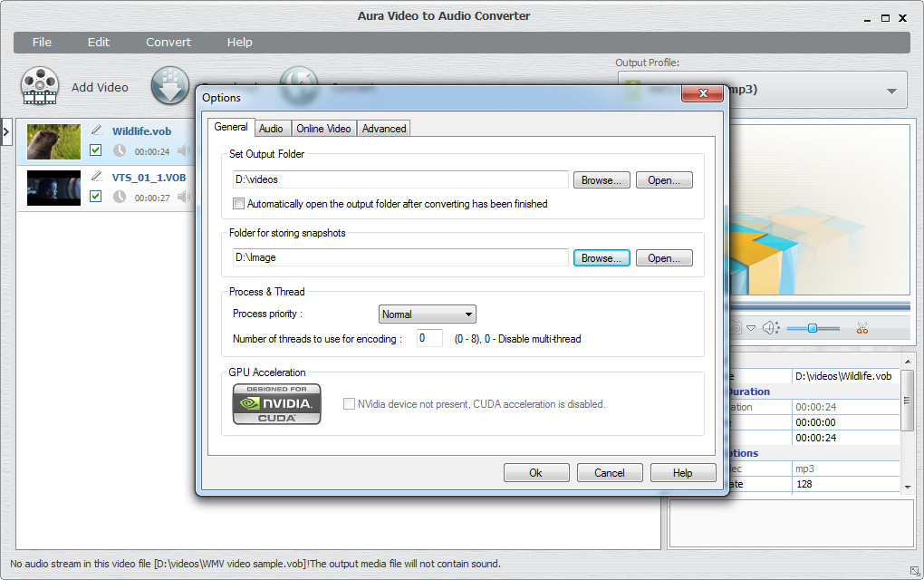924x580 pixels.
Task: Click the pencil edit icon for Wildlife.vob
Action: (96, 130)
